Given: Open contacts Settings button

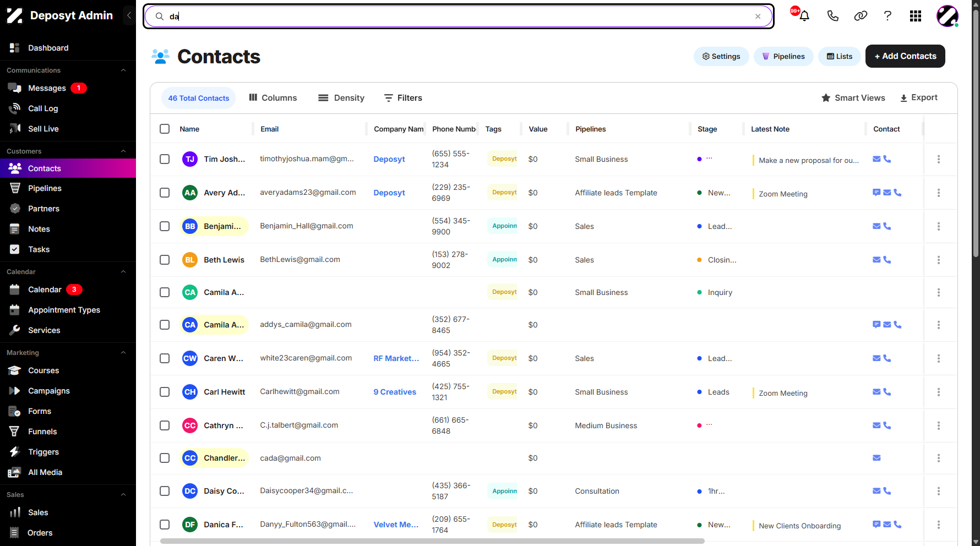Looking at the screenshot, I should coord(721,56).
